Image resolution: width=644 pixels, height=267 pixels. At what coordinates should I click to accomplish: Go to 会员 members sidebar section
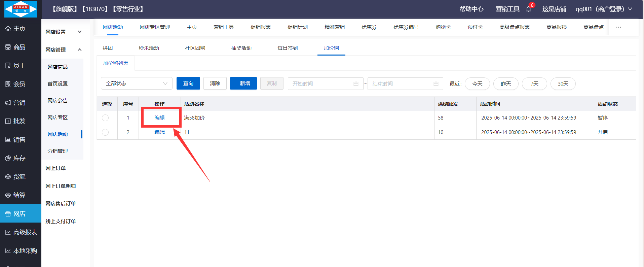(15, 84)
